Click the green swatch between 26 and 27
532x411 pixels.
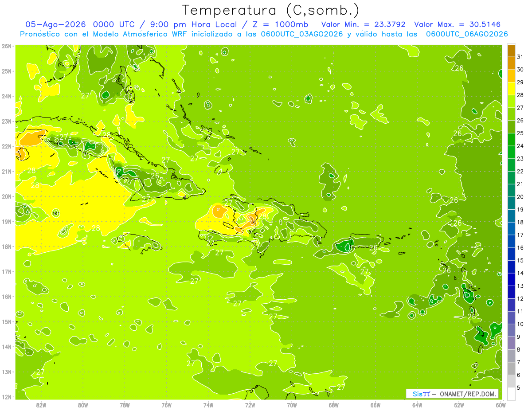[x=511, y=114]
